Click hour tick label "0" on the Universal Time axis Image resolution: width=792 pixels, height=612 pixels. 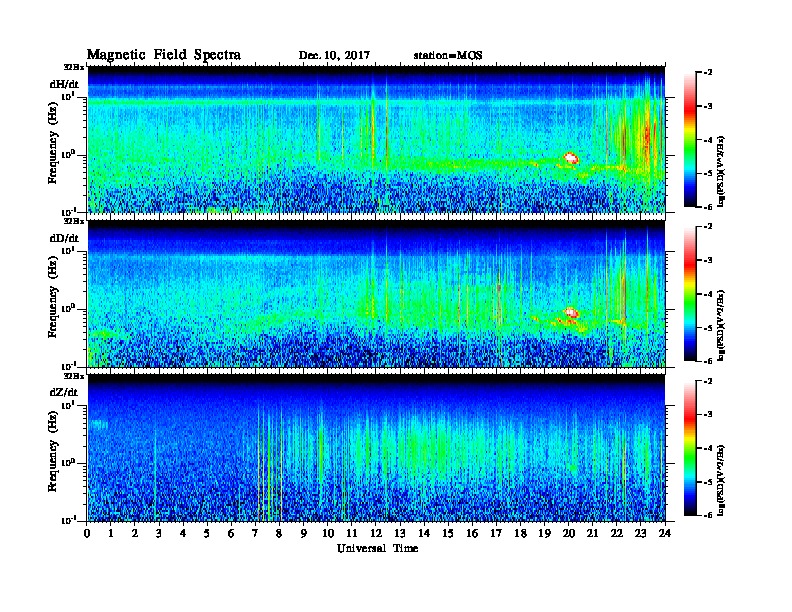87,534
